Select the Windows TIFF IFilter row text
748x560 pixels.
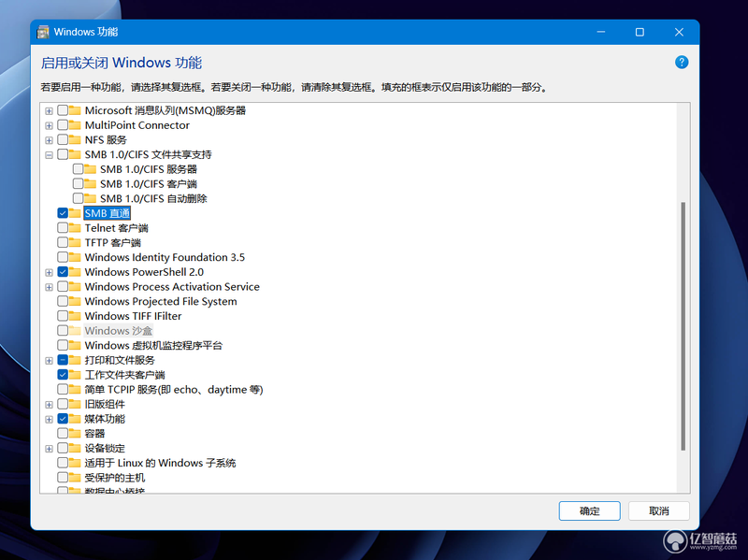tap(133, 316)
